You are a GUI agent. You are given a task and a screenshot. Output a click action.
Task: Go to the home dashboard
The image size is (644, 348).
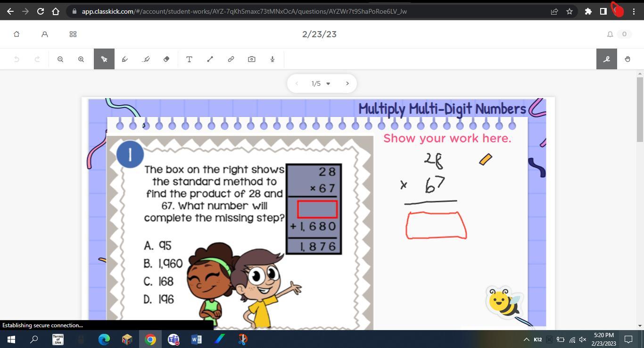[x=17, y=34]
